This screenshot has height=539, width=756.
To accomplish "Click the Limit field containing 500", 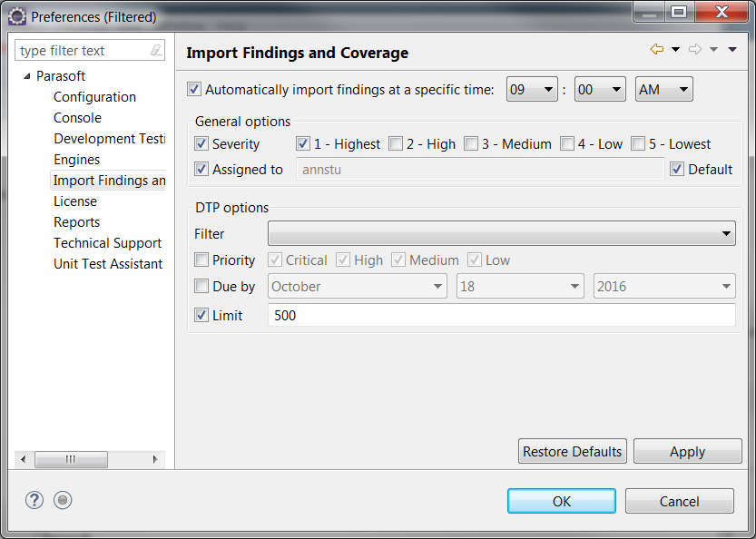I will (x=501, y=315).
